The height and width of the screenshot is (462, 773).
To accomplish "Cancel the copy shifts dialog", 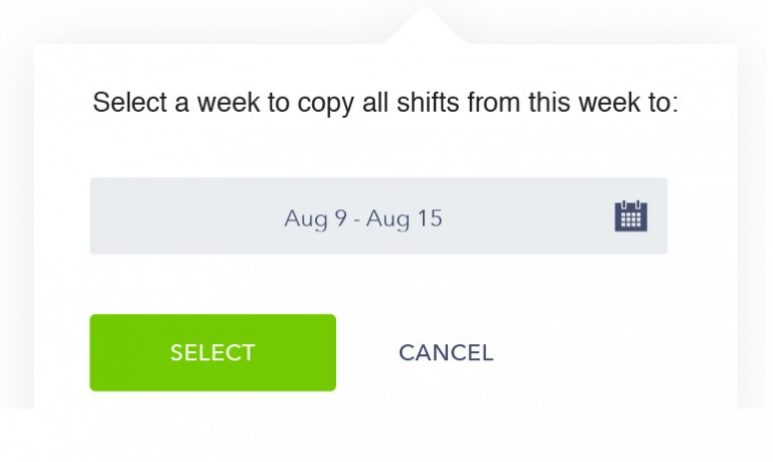I will point(446,353).
